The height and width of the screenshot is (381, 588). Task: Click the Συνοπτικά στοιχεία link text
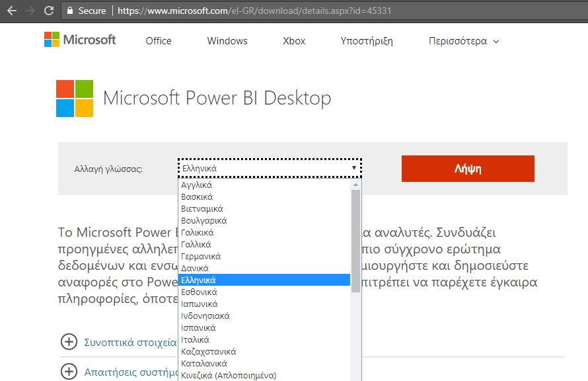point(130,343)
